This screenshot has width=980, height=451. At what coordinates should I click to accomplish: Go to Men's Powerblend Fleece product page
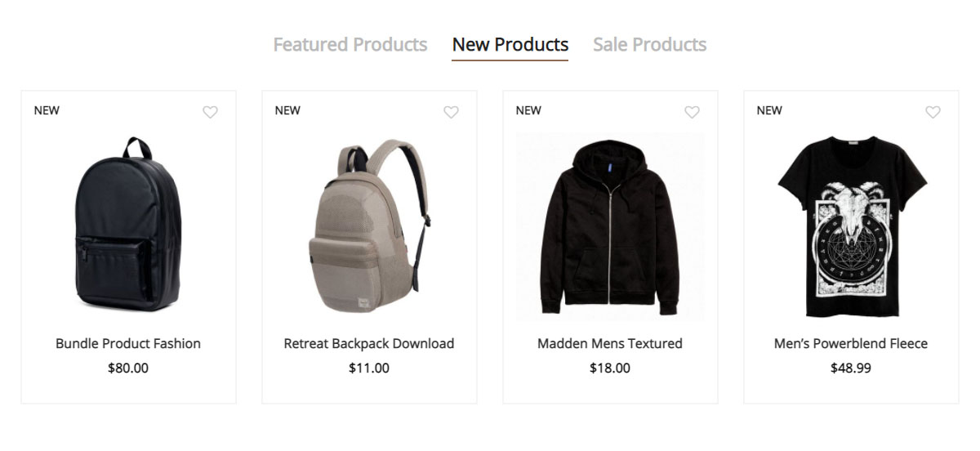coord(851,343)
